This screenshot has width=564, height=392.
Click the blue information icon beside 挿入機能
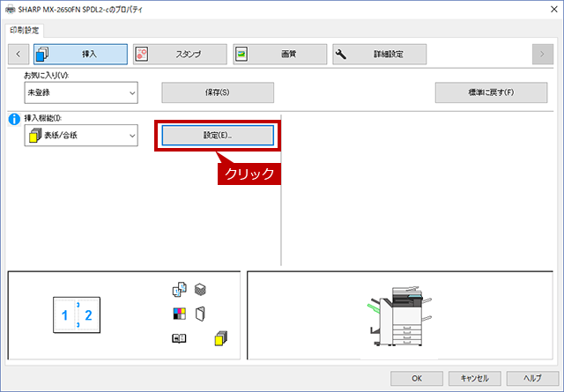pyautogui.click(x=14, y=119)
